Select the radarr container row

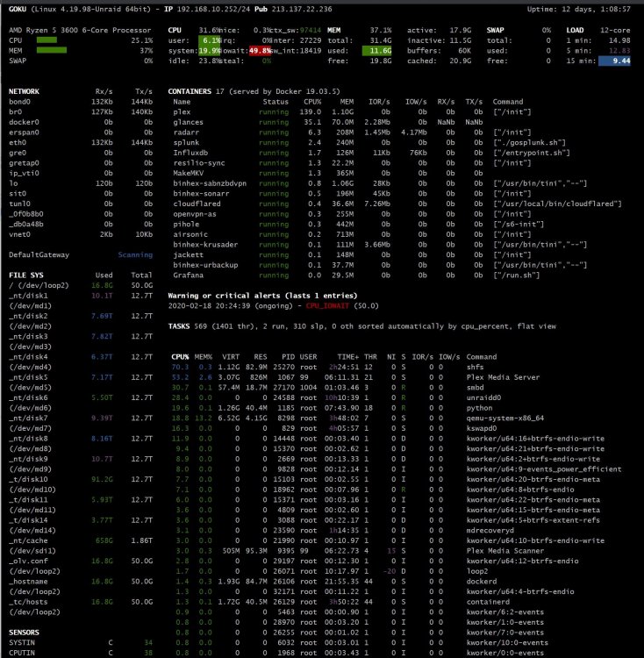click(352, 132)
